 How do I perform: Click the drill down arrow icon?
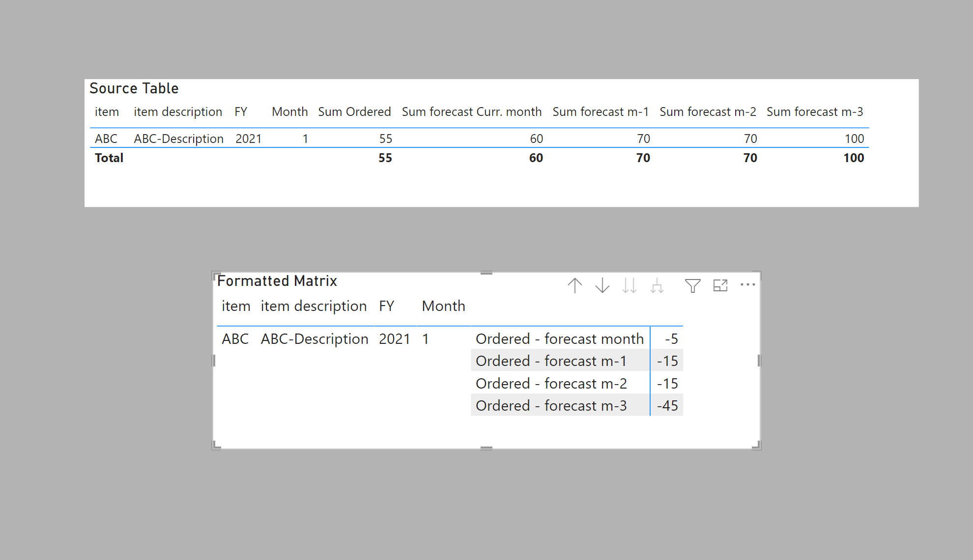tap(602, 285)
